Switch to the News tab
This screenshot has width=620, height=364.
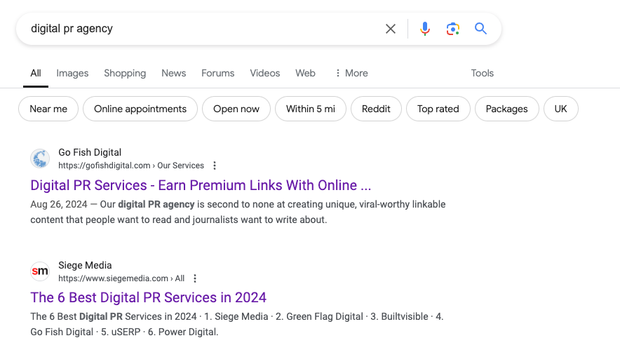point(173,74)
